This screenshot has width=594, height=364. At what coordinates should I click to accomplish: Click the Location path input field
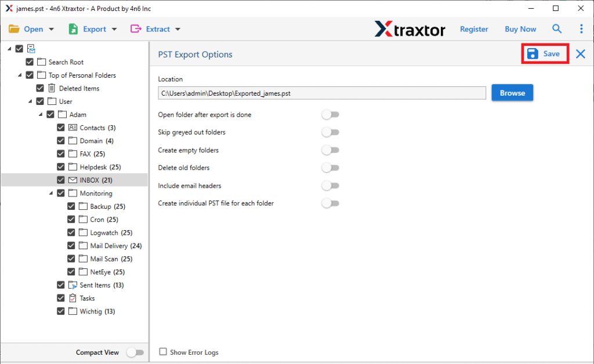pos(322,92)
